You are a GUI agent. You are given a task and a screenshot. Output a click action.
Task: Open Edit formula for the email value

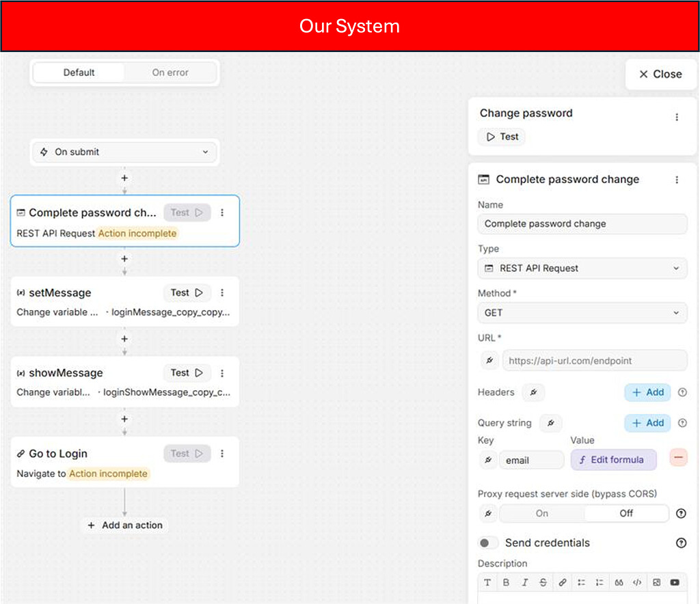[613, 460]
